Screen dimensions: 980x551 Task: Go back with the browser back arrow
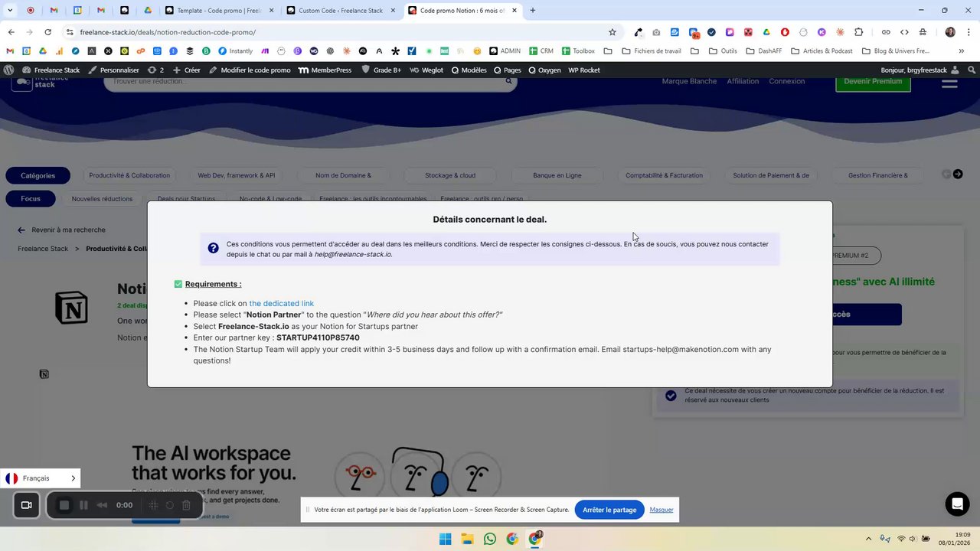[x=11, y=32]
